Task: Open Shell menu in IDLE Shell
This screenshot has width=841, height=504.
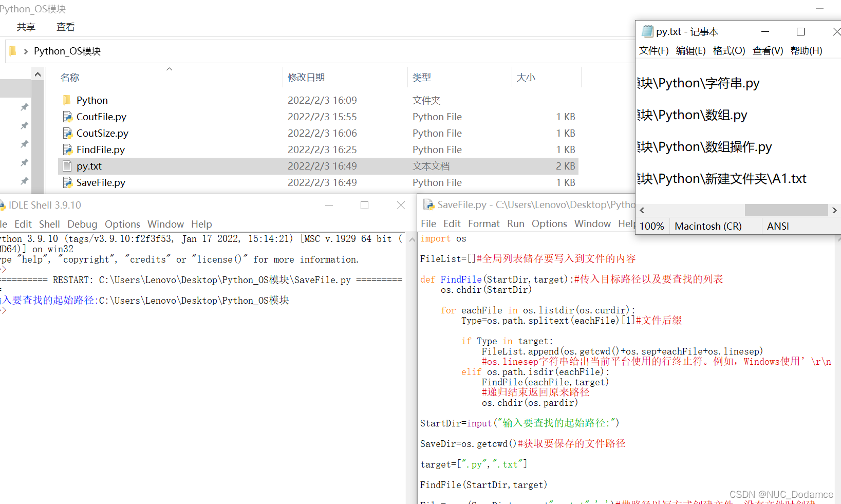Action: [x=49, y=224]
